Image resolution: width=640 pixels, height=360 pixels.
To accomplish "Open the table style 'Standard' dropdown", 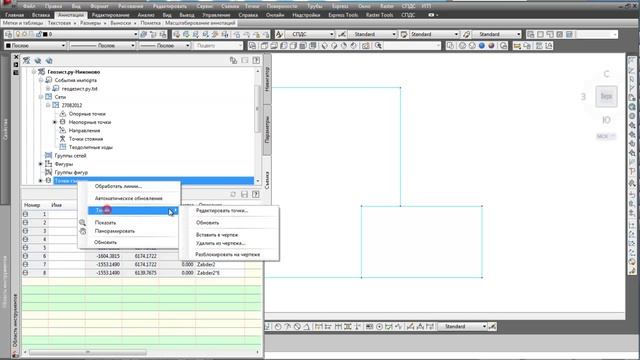I will 456,34.
